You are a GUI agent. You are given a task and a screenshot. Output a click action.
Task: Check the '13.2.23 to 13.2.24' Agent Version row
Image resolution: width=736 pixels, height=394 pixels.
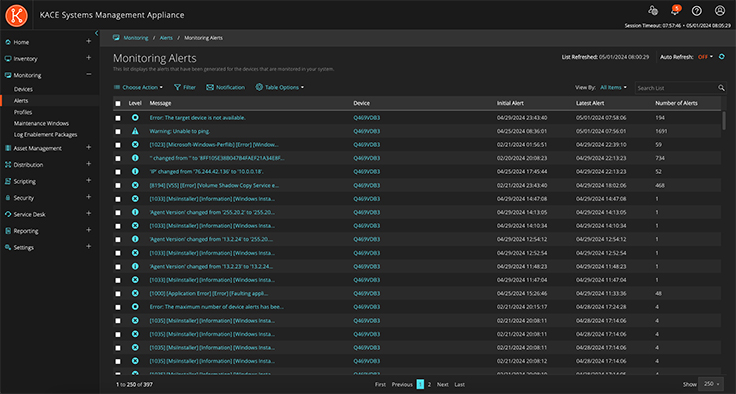pyautogui.click(x=118, y=267)
